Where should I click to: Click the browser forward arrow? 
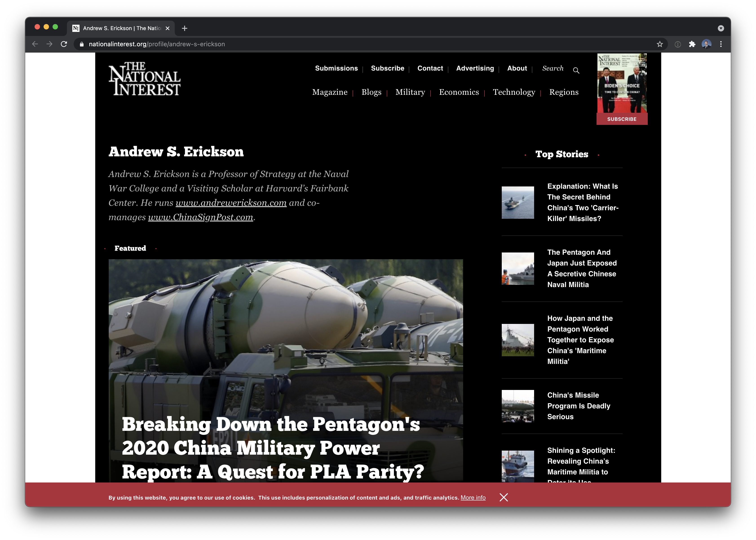point(50,44)
